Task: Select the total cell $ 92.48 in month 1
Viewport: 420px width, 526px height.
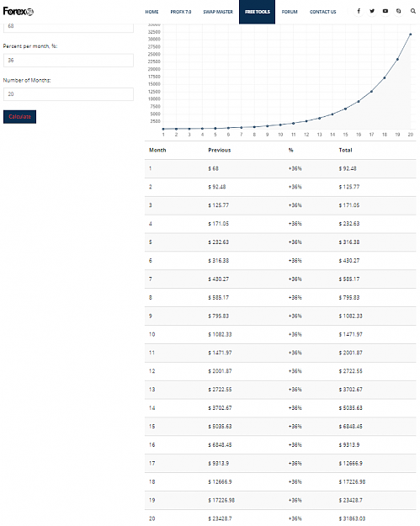Action: (348, 168)
